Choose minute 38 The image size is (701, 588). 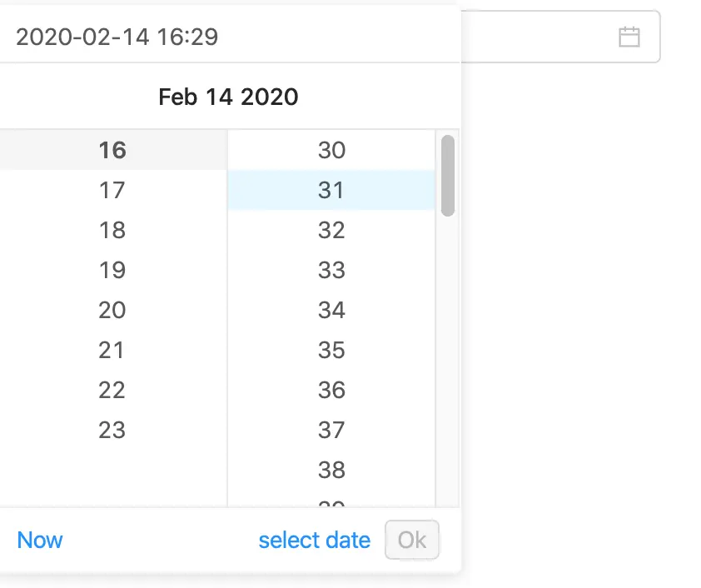[331, 470]
